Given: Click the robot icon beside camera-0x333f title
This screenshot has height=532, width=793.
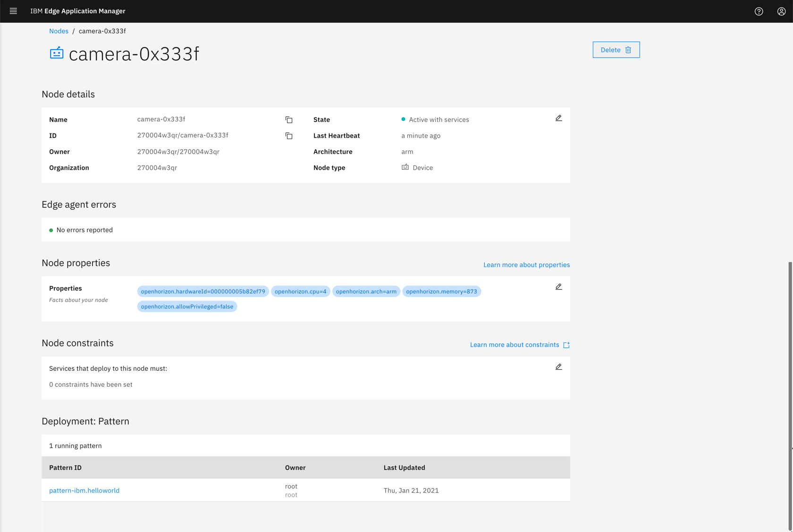Looking at the screenshot, I should 56,53.
